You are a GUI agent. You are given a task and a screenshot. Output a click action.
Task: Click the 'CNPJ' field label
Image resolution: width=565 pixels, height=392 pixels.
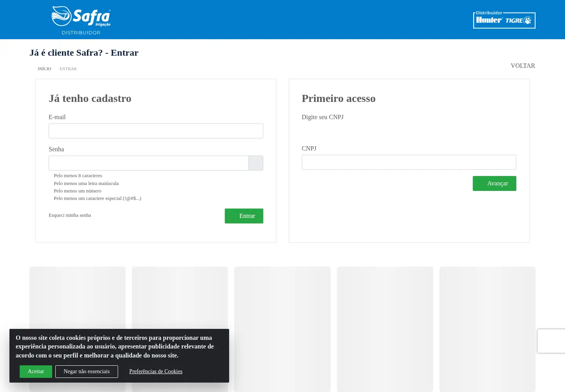pyautogui.click(x=309, y=149)
